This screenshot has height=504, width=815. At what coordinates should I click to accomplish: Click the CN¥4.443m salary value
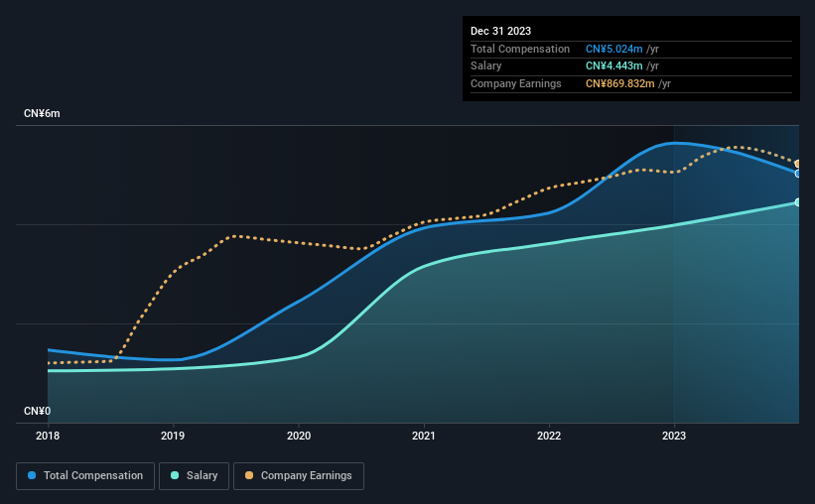click(x=613, y=66)
